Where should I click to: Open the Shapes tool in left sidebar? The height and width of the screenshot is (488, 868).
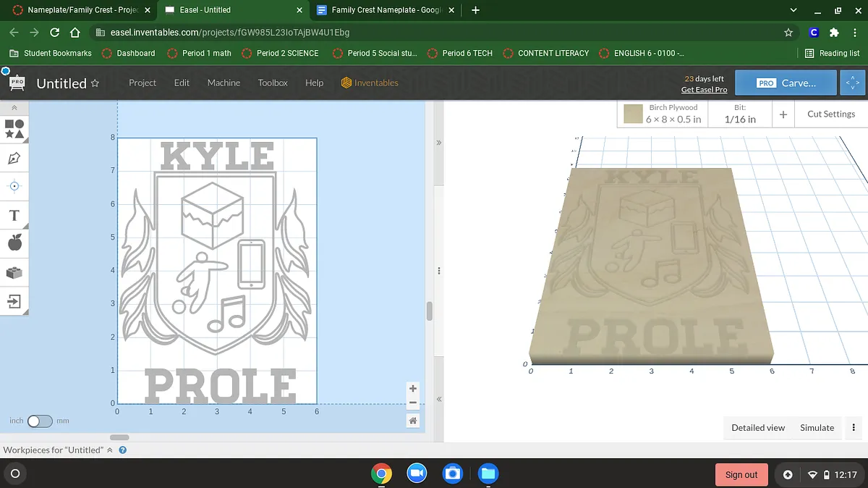14,129
